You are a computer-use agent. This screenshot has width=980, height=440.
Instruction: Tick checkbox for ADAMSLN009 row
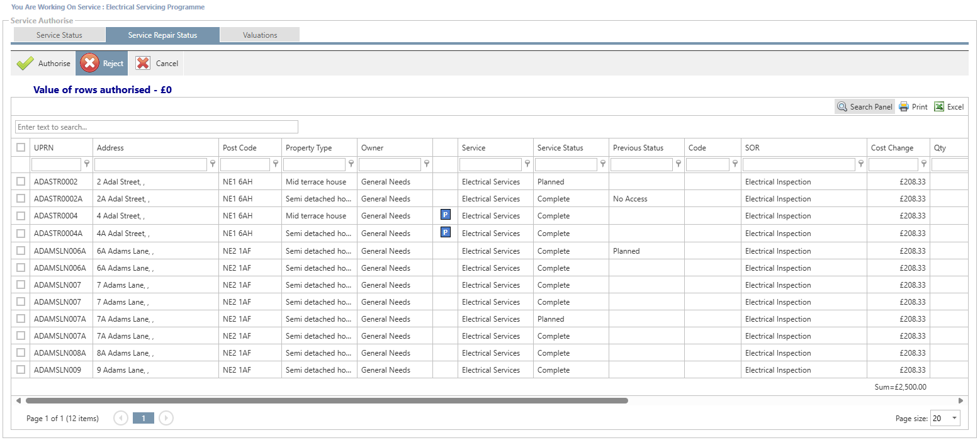(21, 369)
